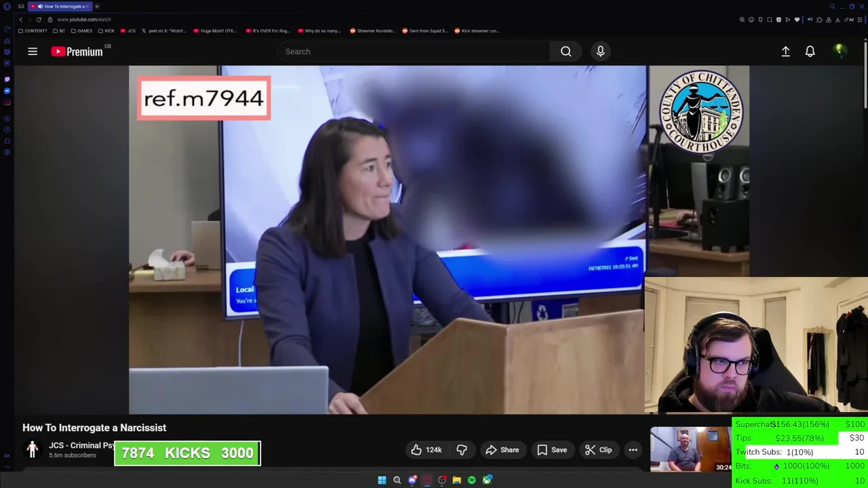Open Huge Mizkif OTK bookmark
The image size is (868, 488).
[215, 30]
